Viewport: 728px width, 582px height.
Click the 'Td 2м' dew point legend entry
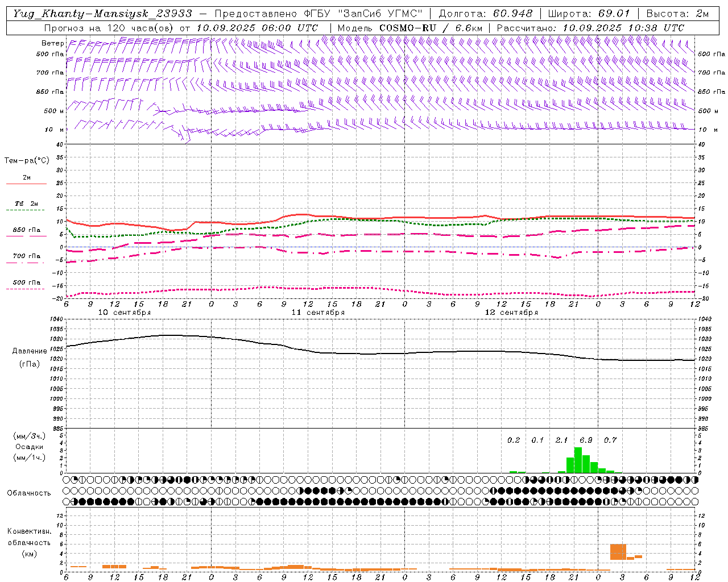27,203
